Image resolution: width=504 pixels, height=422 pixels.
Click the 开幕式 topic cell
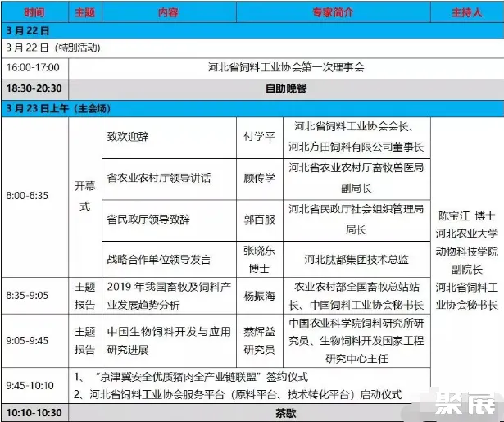click(84, 197)
